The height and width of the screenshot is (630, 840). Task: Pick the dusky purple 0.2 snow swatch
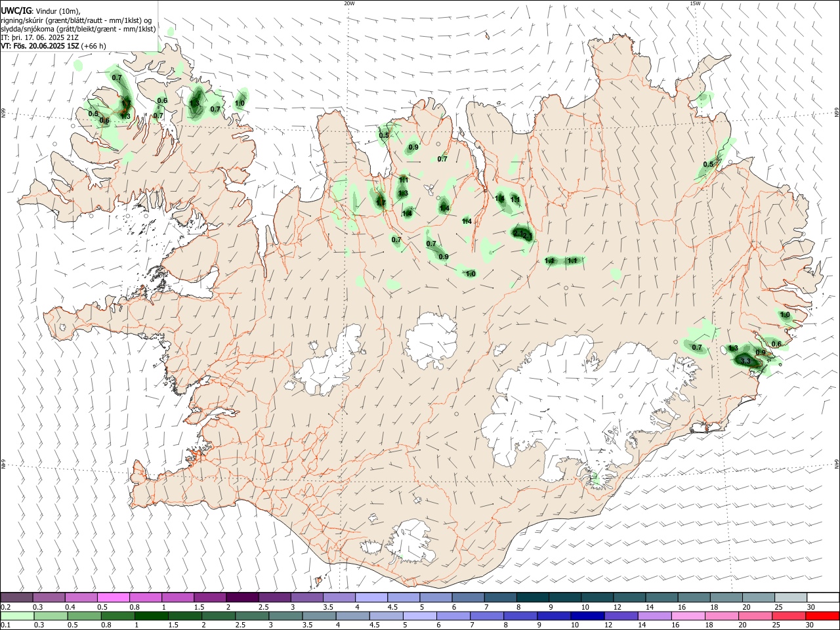[16, 597]
